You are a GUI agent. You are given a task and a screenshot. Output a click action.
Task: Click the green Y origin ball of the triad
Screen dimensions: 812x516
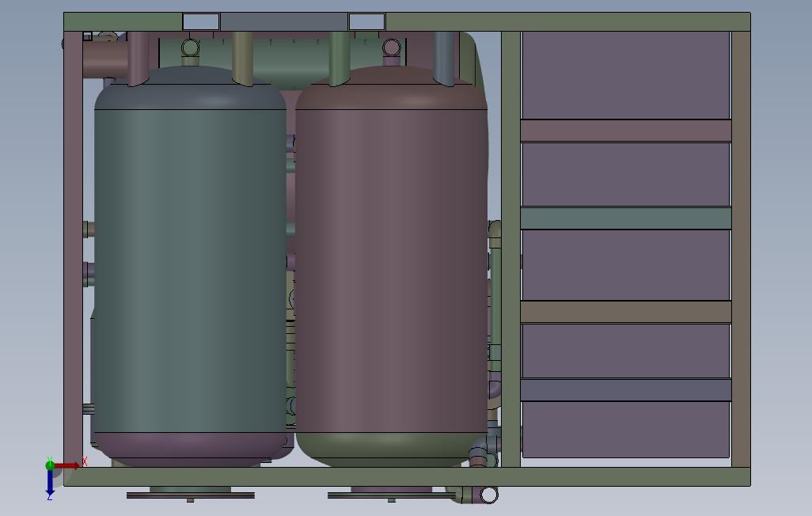pyautogui.click(x=50, y=465)
